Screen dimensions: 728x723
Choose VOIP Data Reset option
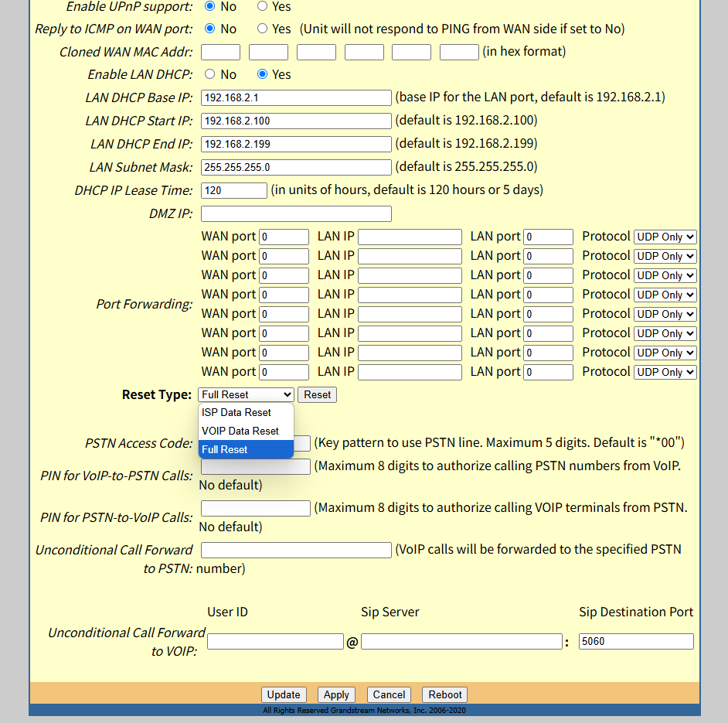click(246, 431)
